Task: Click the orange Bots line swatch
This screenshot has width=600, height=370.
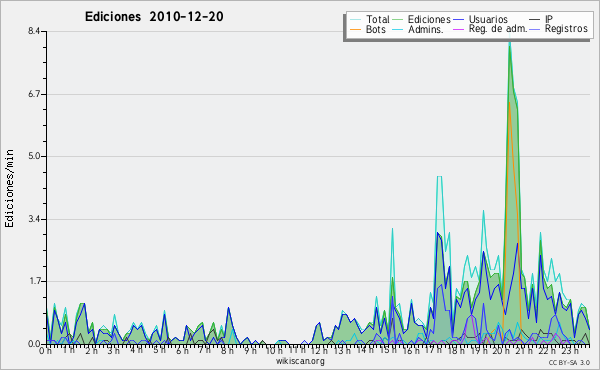Action: pos(355,29)
